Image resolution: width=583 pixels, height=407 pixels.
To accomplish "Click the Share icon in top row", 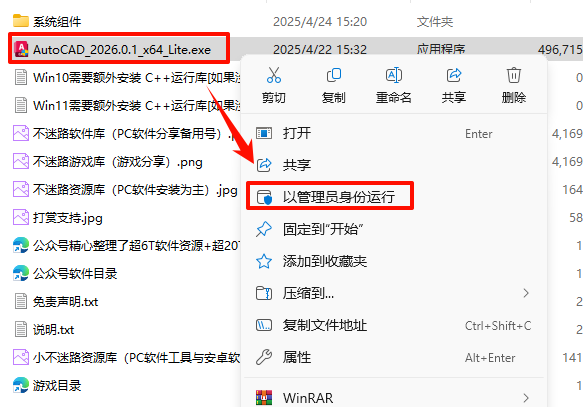I will coord(454,75).
